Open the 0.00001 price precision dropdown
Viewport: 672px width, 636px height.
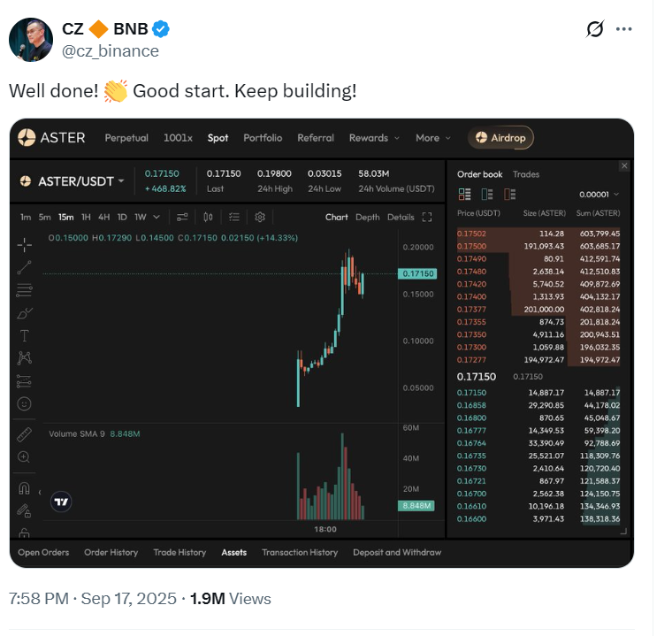tap(599, 195)
